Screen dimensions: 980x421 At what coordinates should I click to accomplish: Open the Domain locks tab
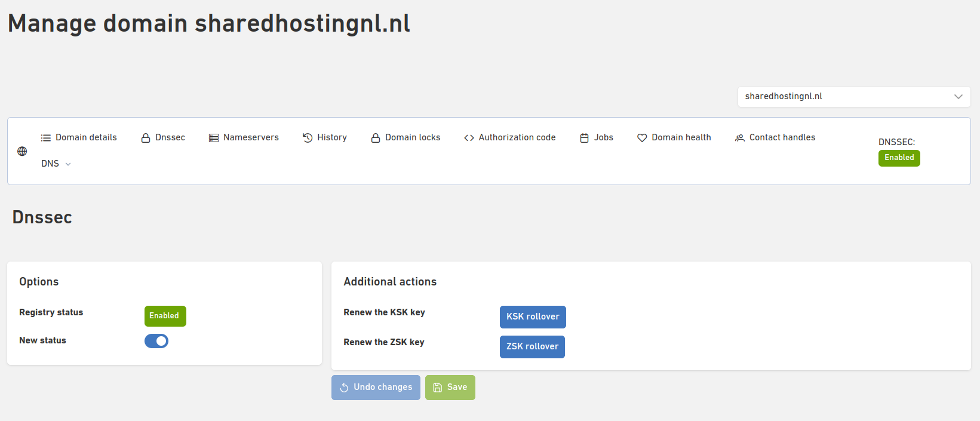405,137
